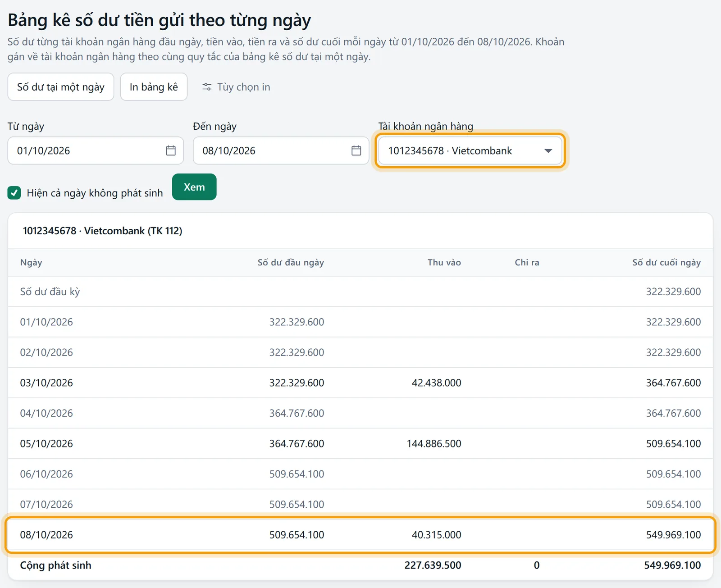721x588 pixels.
Task: Click the Cộng phát sinh total row
Action: pyautogui.click(x=360, y=565)
